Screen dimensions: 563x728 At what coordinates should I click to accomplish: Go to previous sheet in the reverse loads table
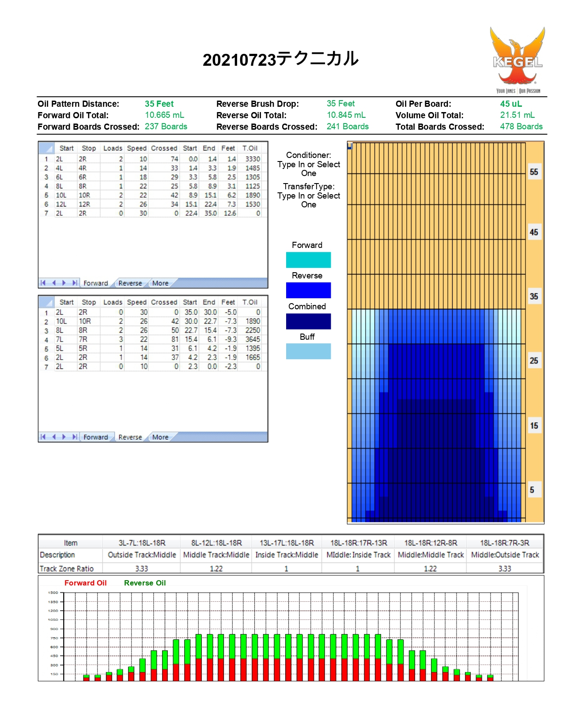pos(54,437)
